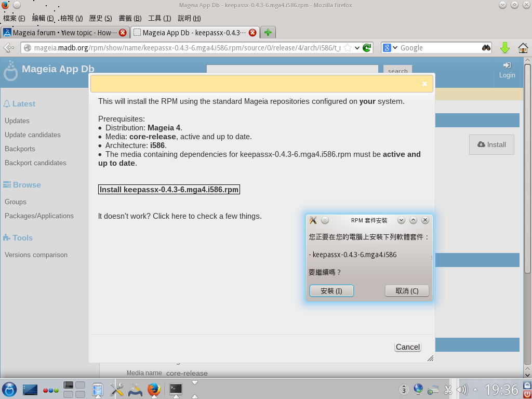Click the binoculars search icon
Screen dimensions: 532x399
486,48
